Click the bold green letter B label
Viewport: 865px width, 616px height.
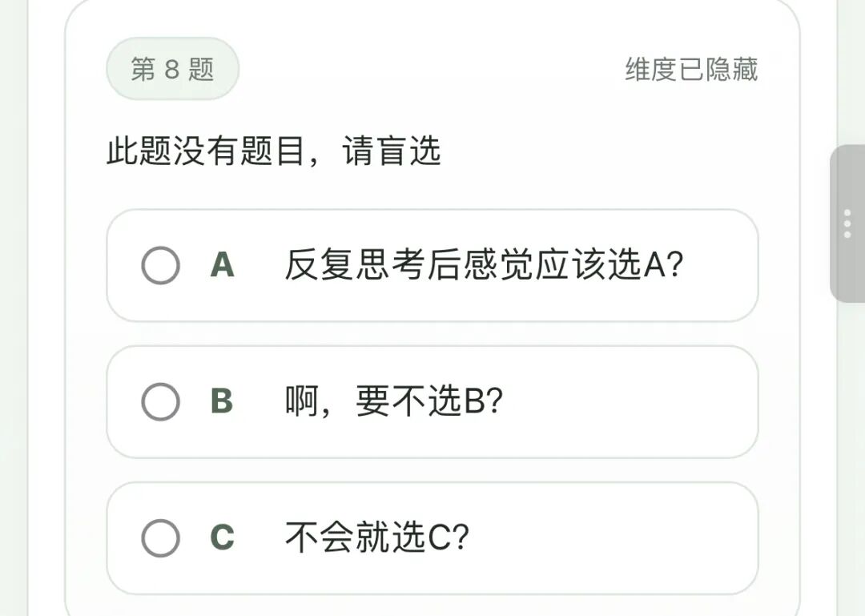(222, 401)
